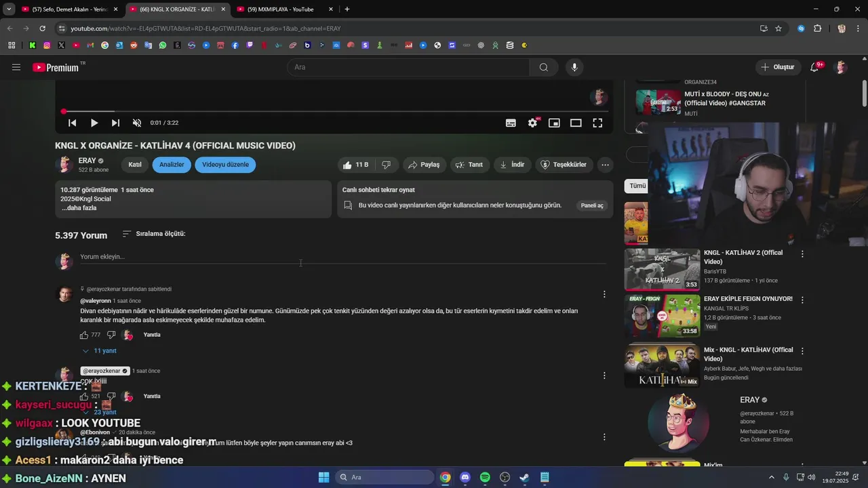Open a new browser tab
This screenshot has height=488, width=868.
[347, 9]
